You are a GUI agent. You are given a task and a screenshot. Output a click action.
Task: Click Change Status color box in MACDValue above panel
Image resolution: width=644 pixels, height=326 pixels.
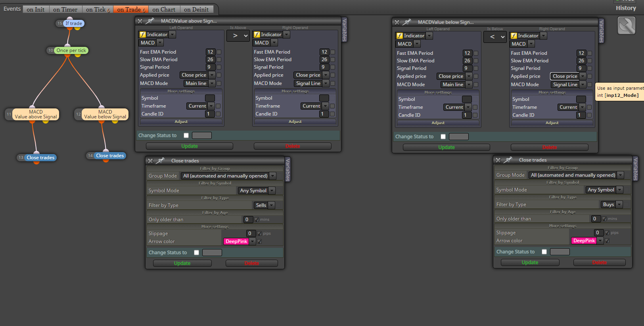point(202,135)
